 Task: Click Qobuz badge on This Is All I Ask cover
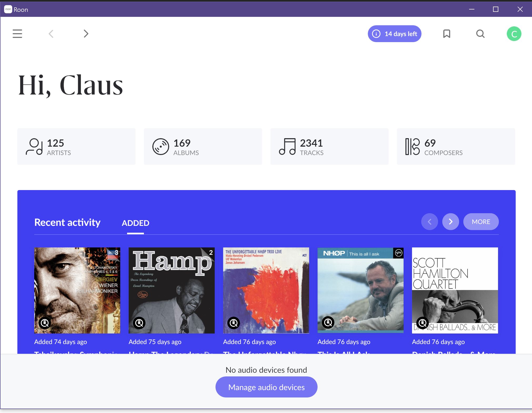point(328,322)
